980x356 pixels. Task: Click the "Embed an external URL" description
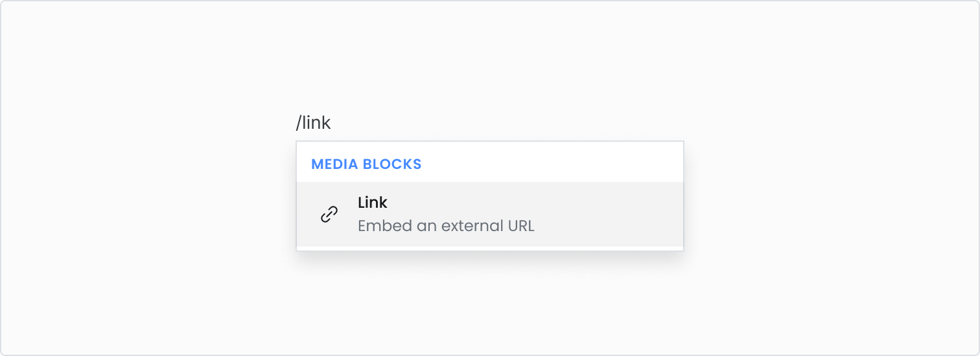click(446, 227)
